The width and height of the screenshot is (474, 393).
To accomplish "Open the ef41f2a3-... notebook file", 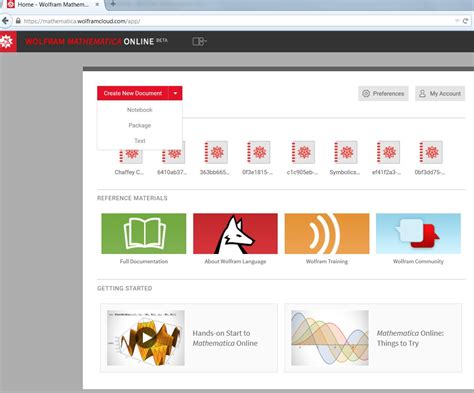I will click(388, 153).
